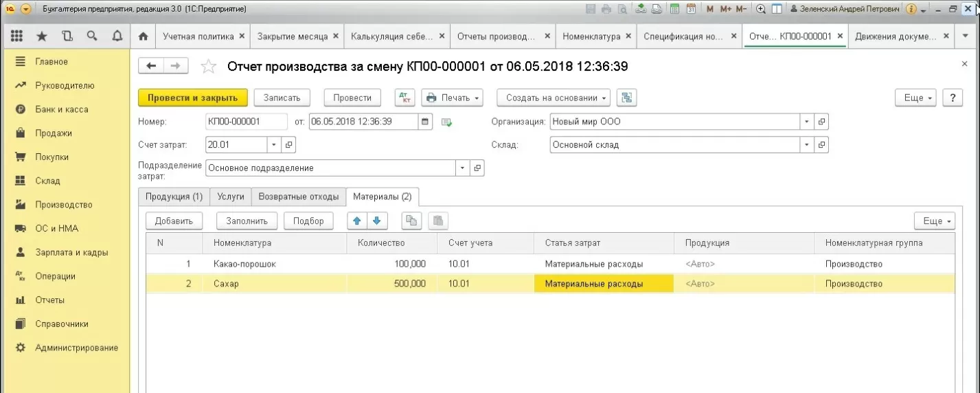Close the Номенклатура tab
This screenshot has height=393, width=980.
tap(628, 36)
